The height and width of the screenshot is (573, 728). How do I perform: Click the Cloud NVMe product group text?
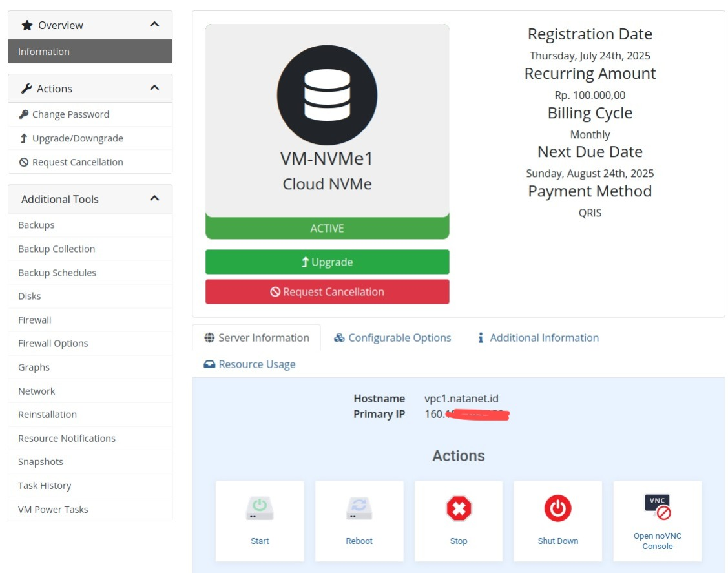coord(327,184)
